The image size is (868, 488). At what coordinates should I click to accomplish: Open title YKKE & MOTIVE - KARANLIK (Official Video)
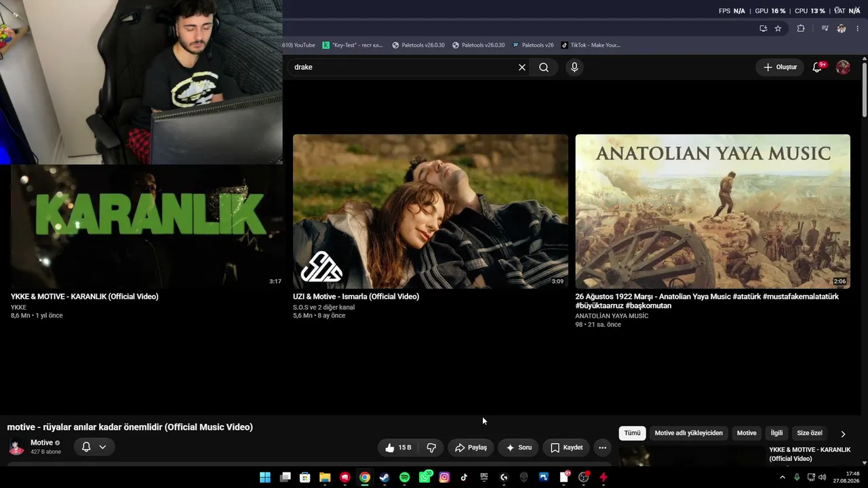click(x=85, y=297)
